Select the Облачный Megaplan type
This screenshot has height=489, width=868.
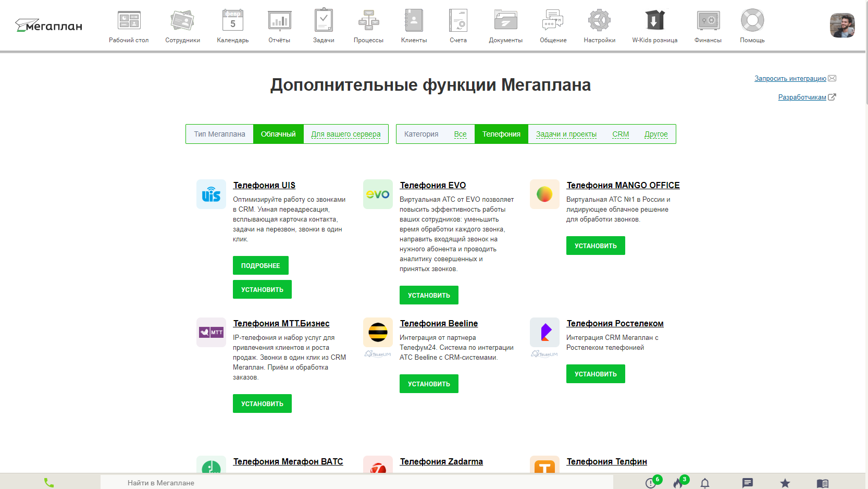[x=278, y=134]
